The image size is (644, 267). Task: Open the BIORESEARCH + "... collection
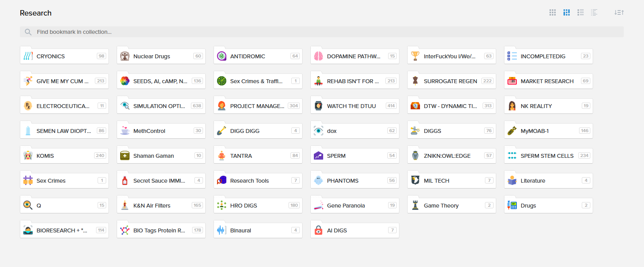64,230
